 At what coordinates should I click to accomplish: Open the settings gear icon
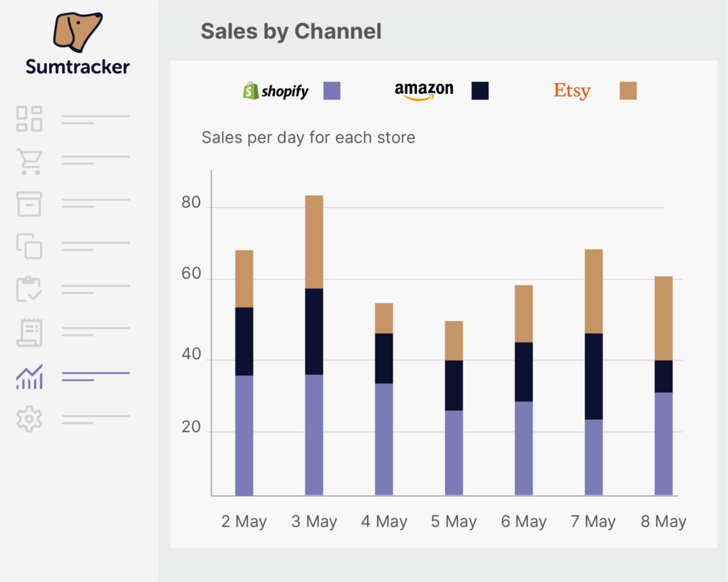[x=28, y=419]
